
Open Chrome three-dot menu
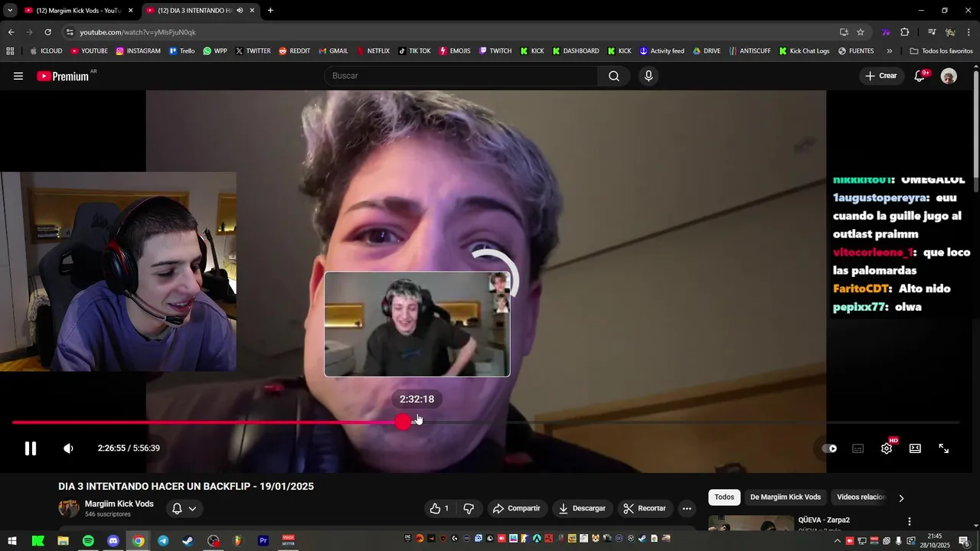pos(969,32)
